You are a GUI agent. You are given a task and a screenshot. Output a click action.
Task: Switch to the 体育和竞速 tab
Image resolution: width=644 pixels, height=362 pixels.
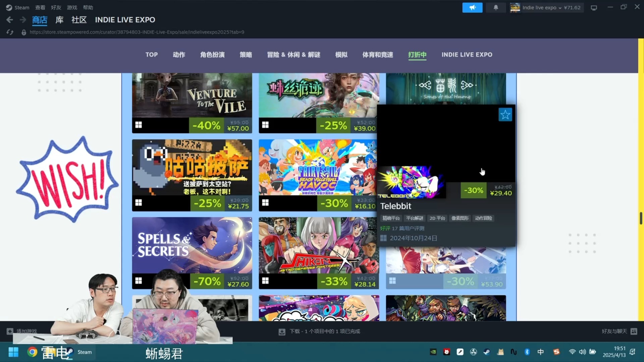pos(378,55)
